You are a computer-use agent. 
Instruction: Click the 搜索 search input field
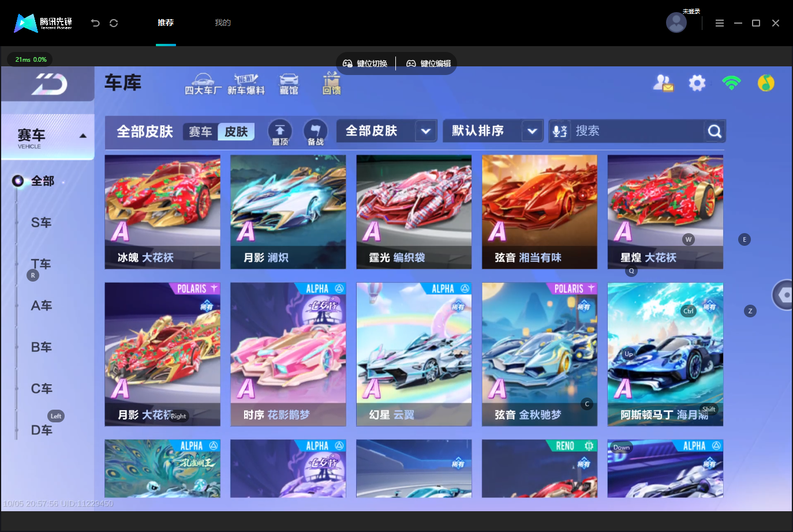coord(638,131)
